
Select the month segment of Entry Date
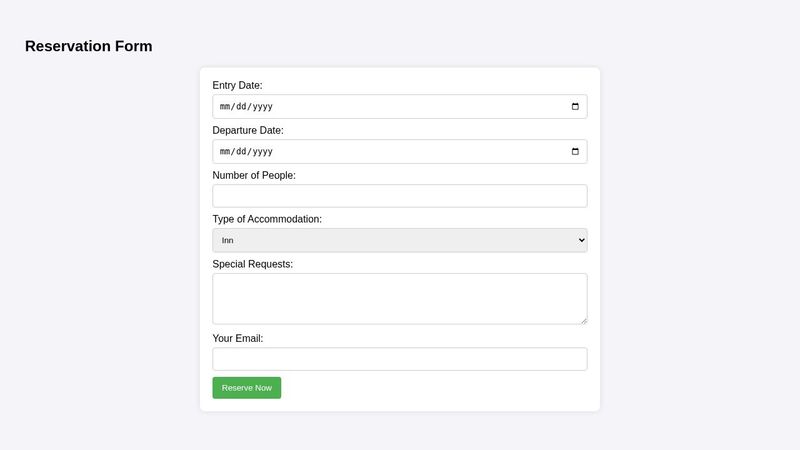pos(226,107)
